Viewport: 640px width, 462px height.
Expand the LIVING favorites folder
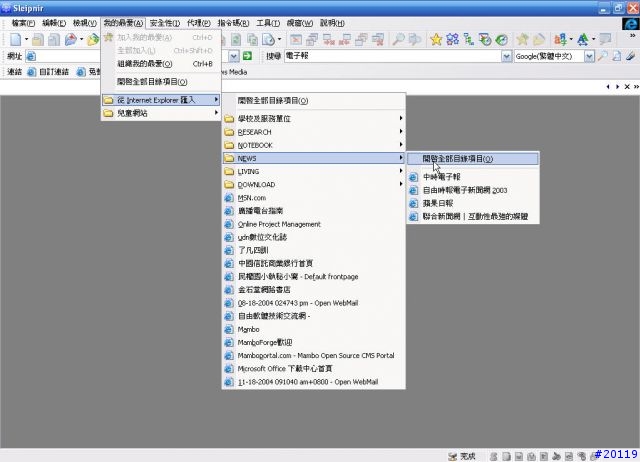pos(314,171)
